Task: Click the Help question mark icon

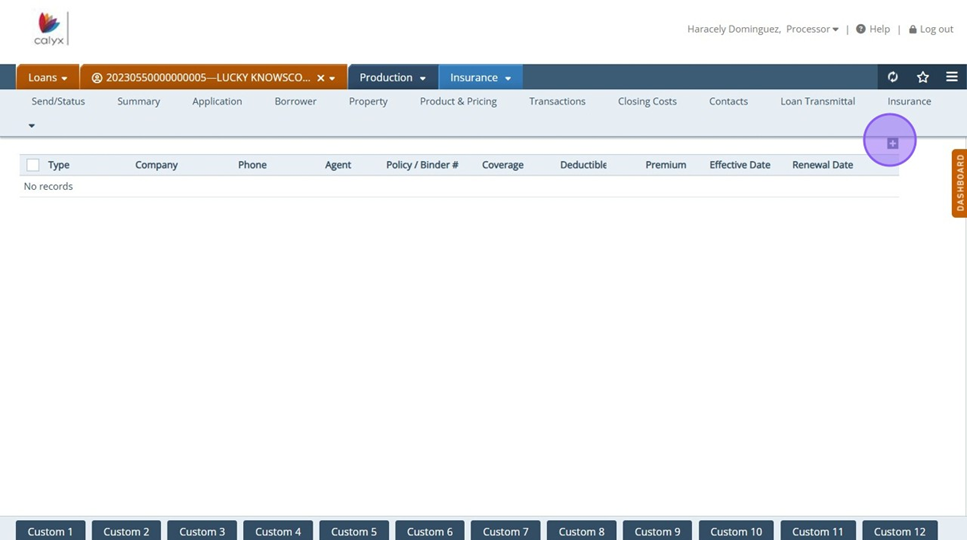Action: point(861,29)
